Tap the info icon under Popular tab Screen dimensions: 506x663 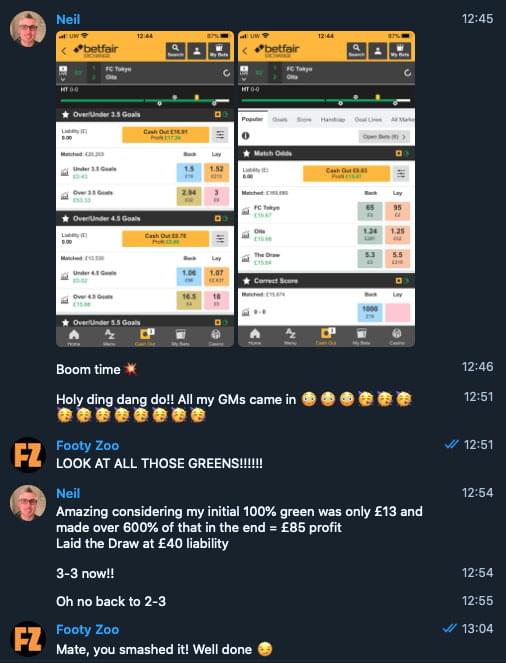coord(246,136)
